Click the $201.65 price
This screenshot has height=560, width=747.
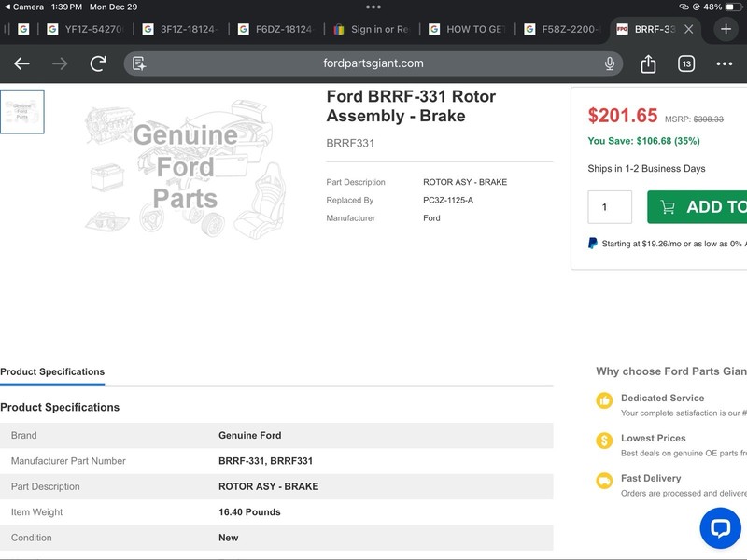622,116
